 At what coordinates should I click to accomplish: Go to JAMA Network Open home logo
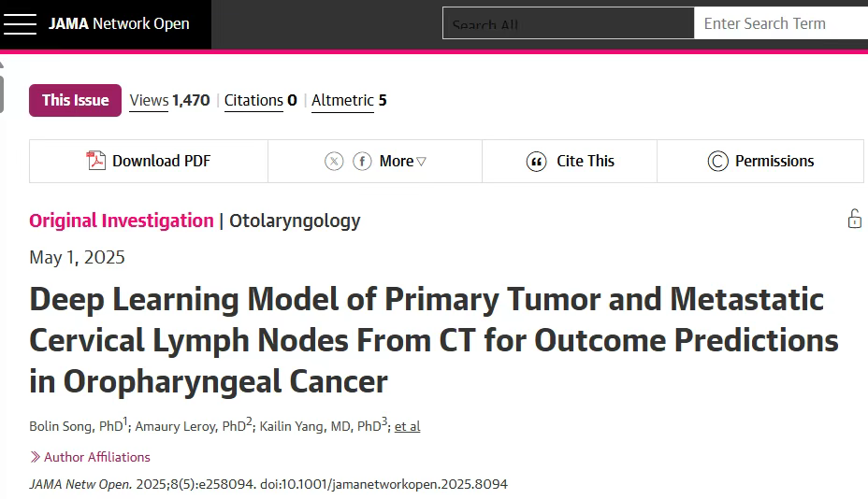[x=119, y=23]
